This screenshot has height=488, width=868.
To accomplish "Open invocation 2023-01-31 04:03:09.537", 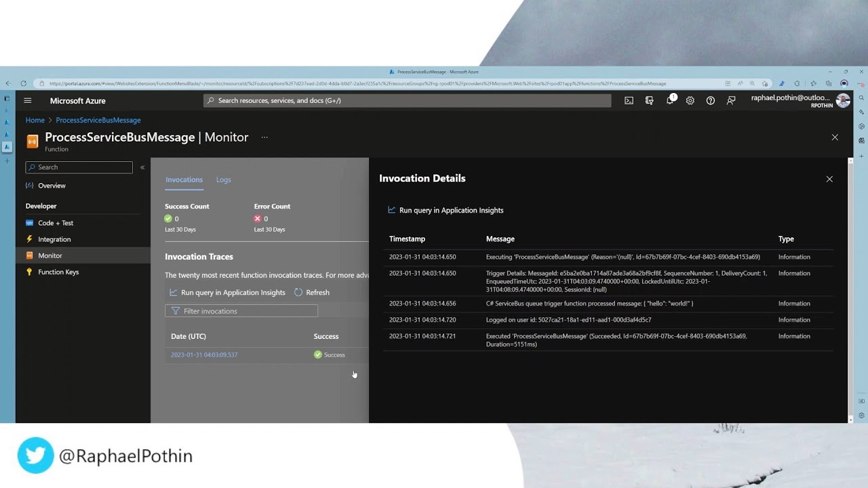I will 204,354.
